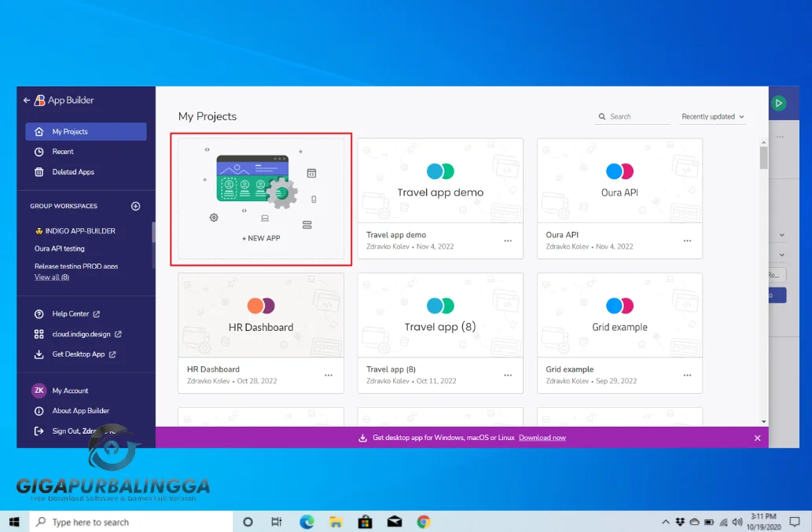Click the projects search field
812x532 pixels.
click(x=633, y=116)
